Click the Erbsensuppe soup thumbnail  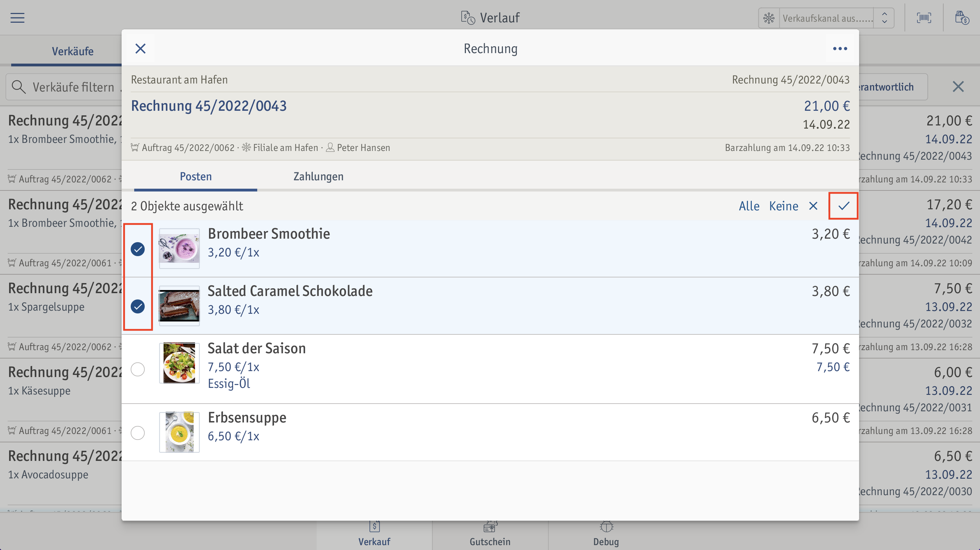(x=179, y=432)
